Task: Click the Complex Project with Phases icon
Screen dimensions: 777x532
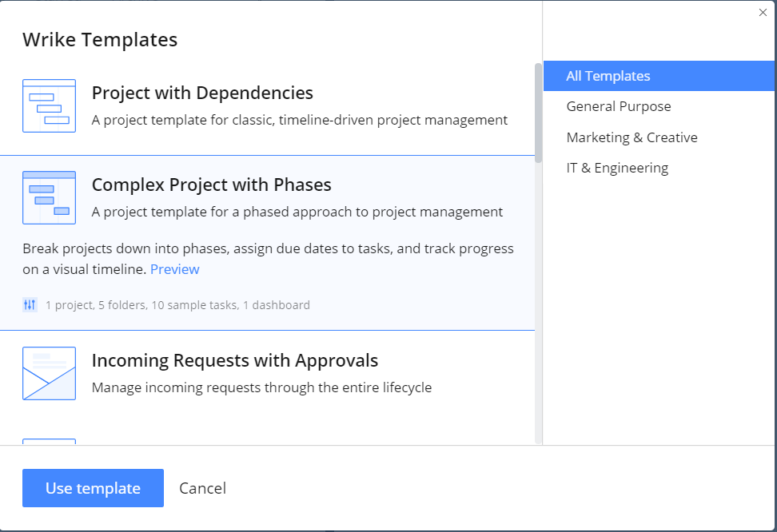Action: pos(49,197)
